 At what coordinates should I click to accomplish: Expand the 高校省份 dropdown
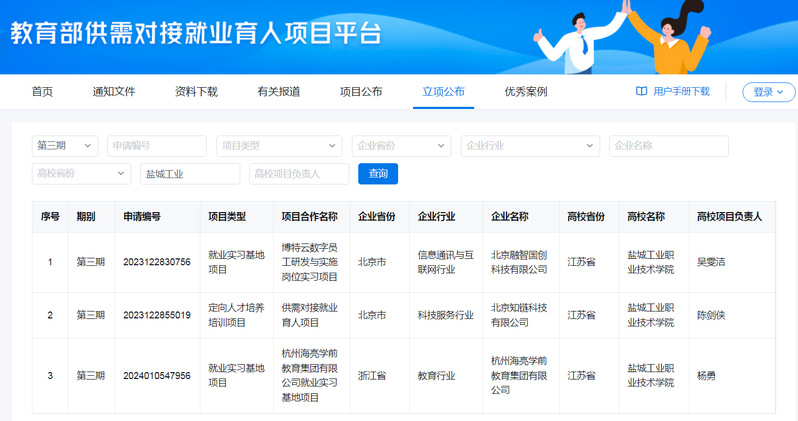[81, 174]
